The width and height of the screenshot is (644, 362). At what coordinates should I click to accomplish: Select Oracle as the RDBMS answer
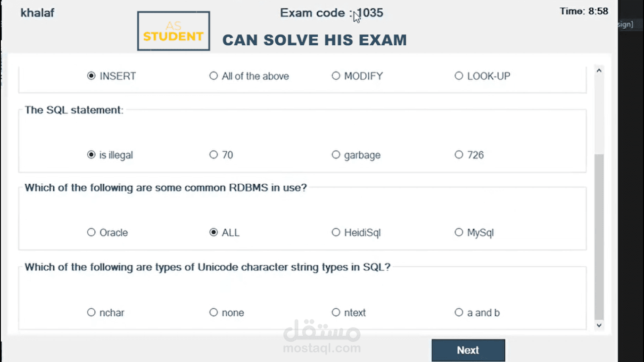point(91,232)
